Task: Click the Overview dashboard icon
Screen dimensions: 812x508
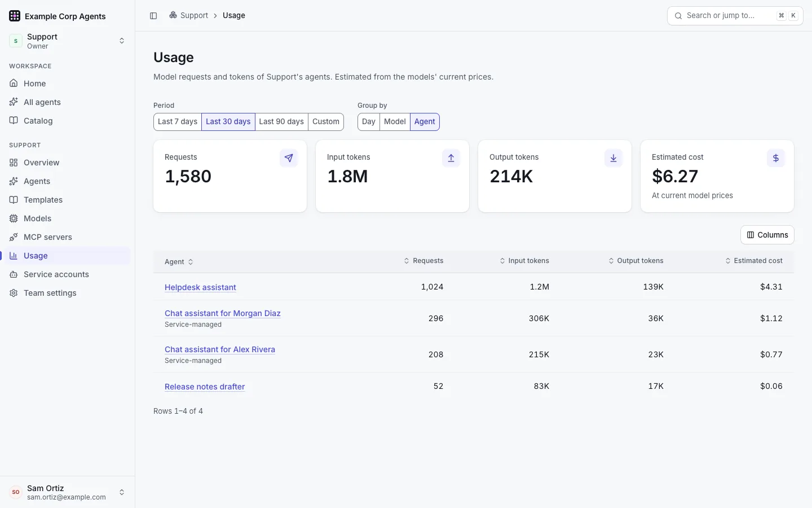Action: pyautogui.click(x=14, y=162)
